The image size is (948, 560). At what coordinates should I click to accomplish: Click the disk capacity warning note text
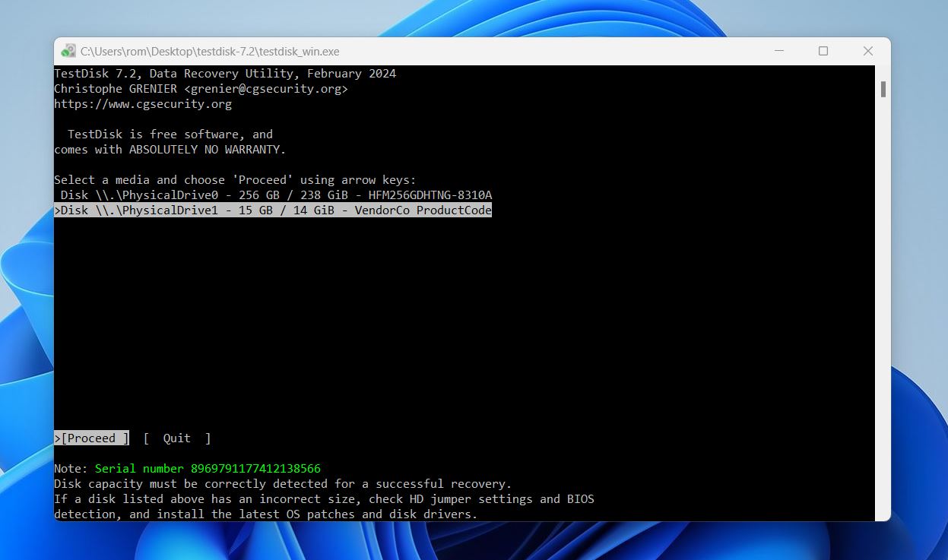tap(283, 483)
